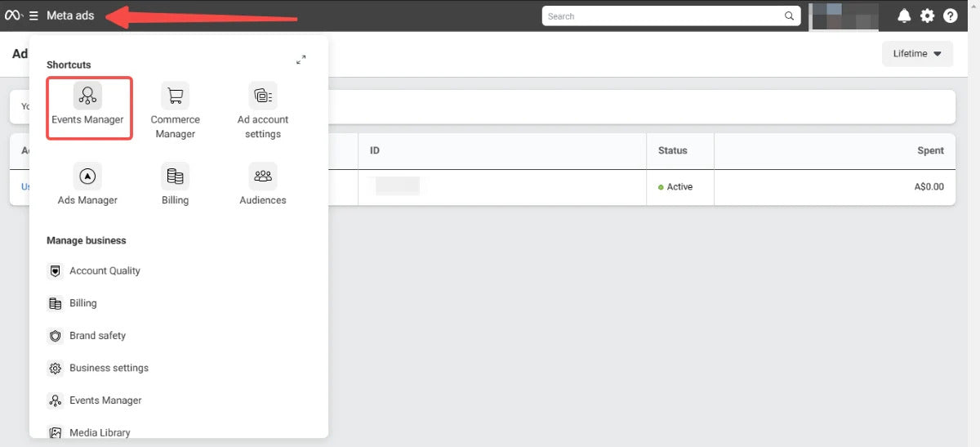Click the search magnifier icon
This screenshot has width=980, height=447.
[x=789, y=16]
